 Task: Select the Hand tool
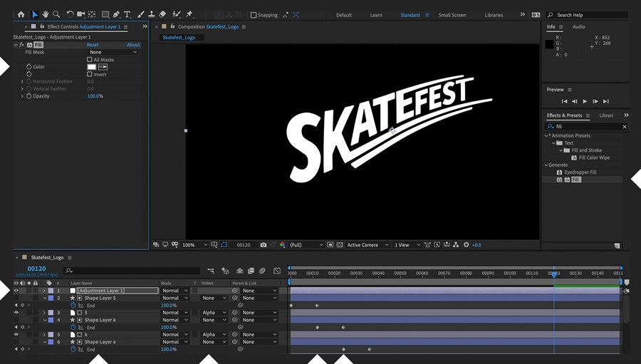point(45,14)
